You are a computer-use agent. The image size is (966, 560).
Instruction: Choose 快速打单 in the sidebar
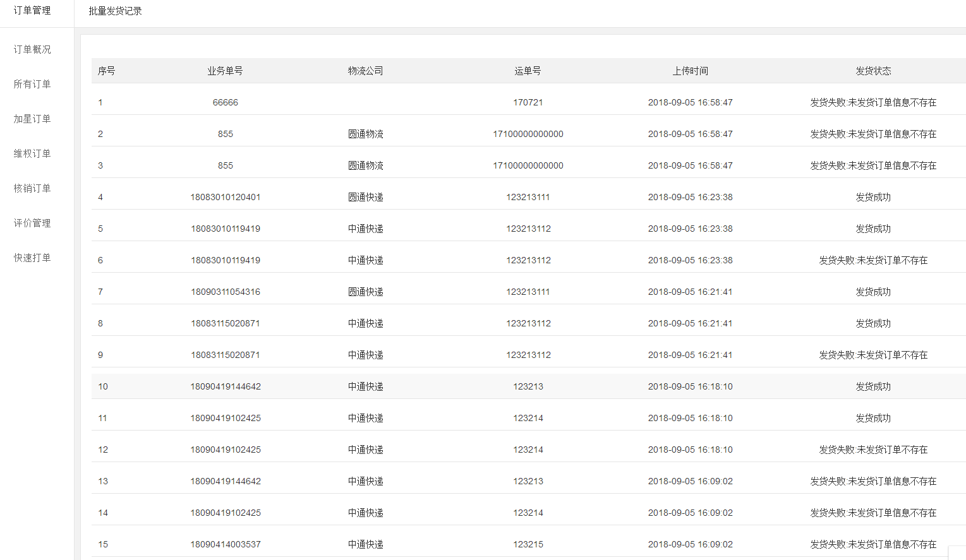click(32, 258)
